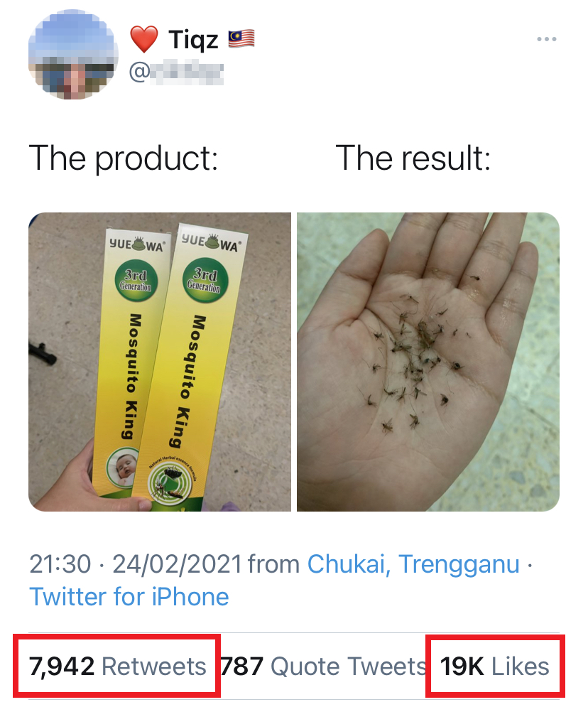Screen dimensions: 588x702
Task: Click the blurred @ username handle
Action: point(176,72)
